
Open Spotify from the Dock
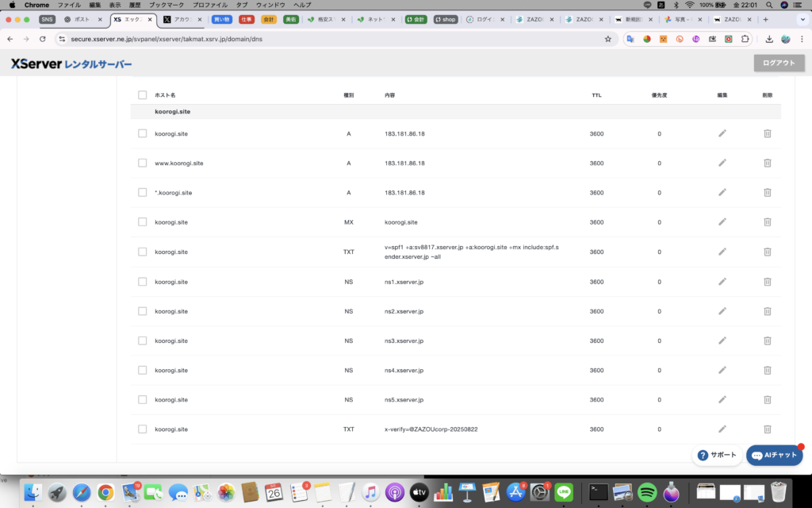(646, 492)
